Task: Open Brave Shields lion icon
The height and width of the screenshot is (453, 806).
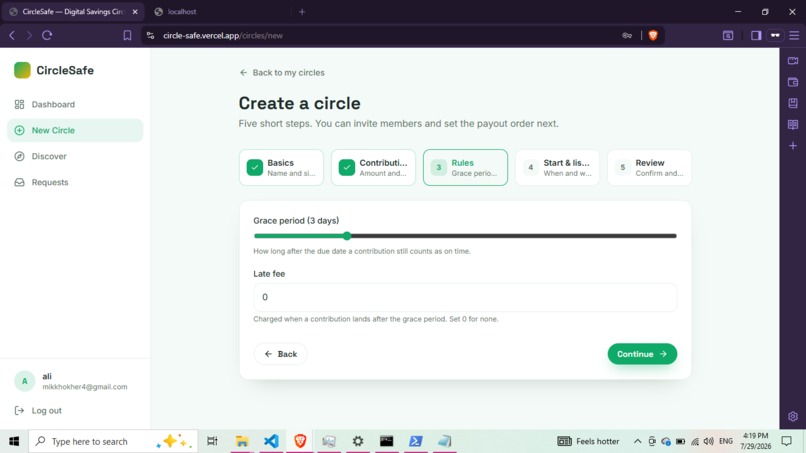Action: (653, 35)
